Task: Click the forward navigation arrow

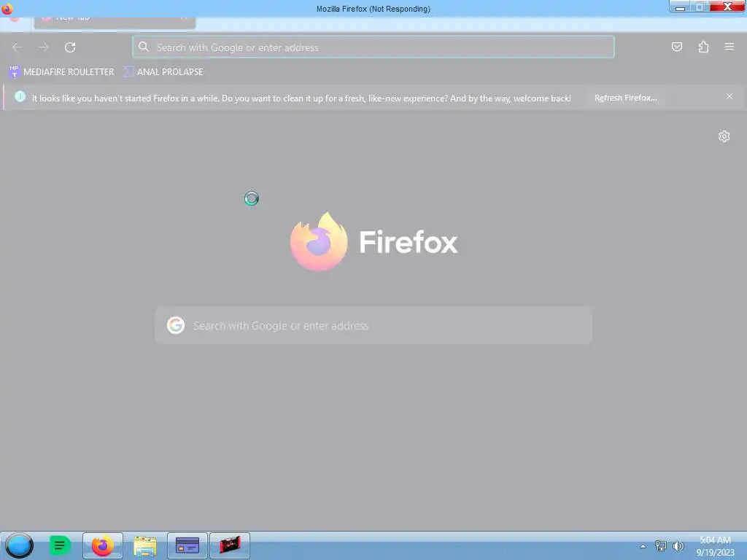Action: click(44, 47)
